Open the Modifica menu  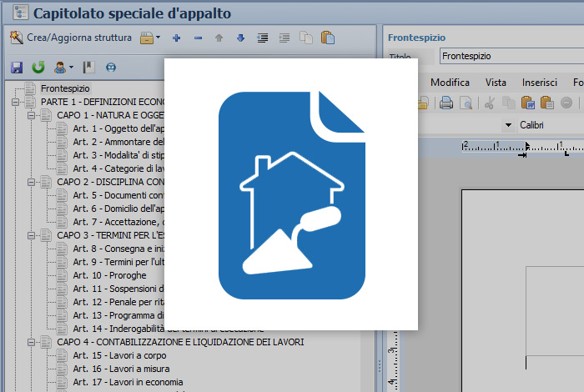(x=450, y=83)
